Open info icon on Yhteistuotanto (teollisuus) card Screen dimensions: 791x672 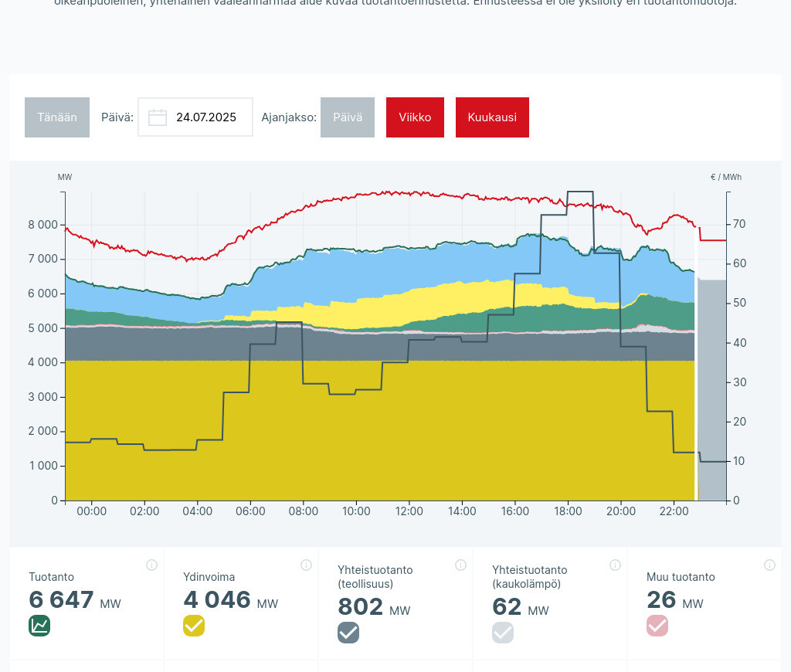[460, 565]
